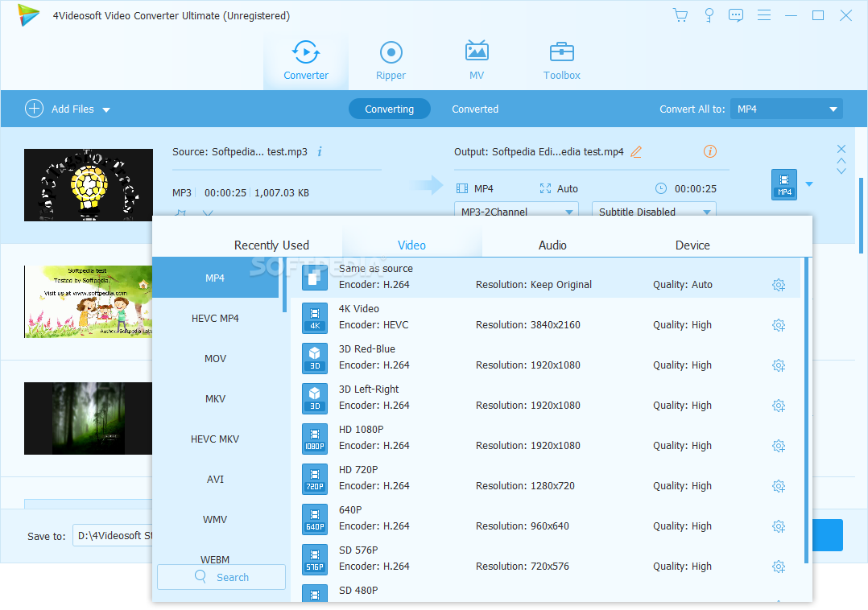Open settings gear for 3D Red-Blue
Screen dimensions: 868x610
tap(779, 365)
